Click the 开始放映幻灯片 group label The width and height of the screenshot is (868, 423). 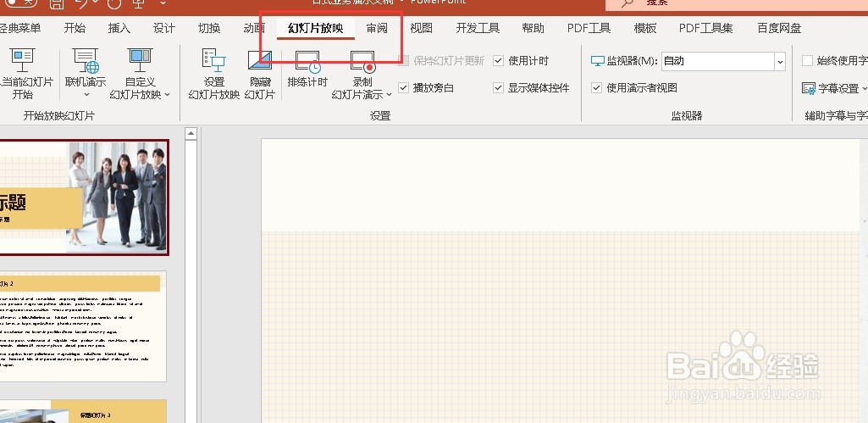[59, 116]
